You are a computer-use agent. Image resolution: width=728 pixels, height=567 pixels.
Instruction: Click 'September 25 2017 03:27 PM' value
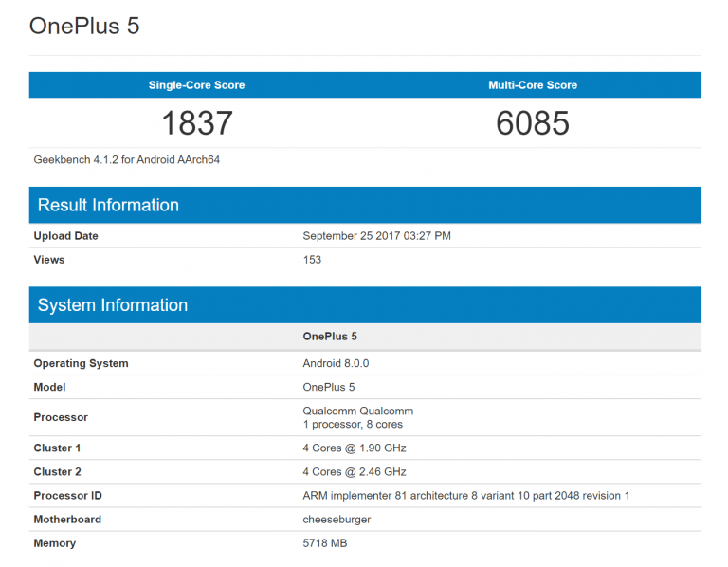(x=377, y=236)
